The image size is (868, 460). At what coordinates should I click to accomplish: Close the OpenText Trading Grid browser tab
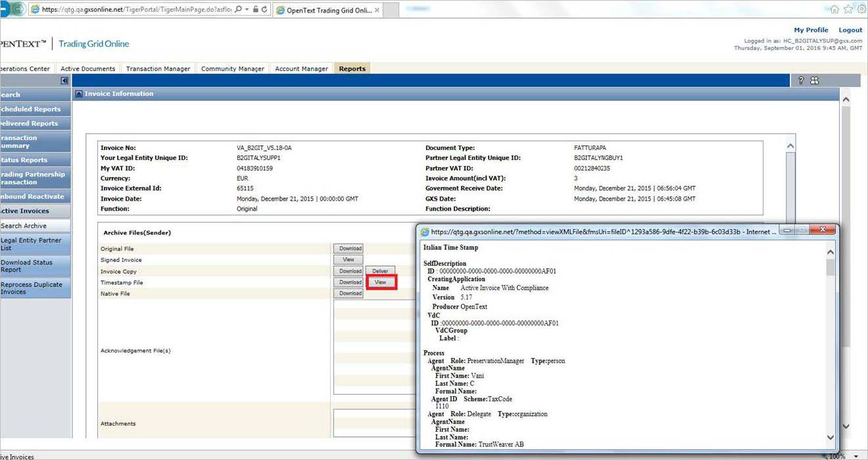coord(376,10)
